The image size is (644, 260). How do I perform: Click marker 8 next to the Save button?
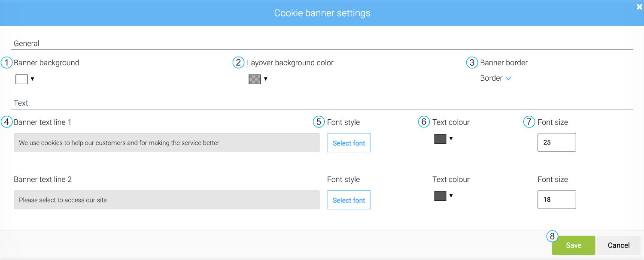(x=553, y=236)
